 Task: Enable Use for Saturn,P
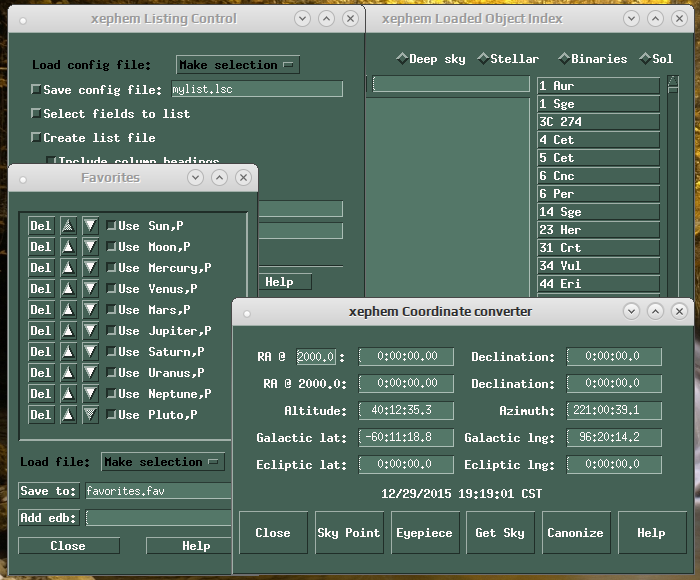coord(111,351)
